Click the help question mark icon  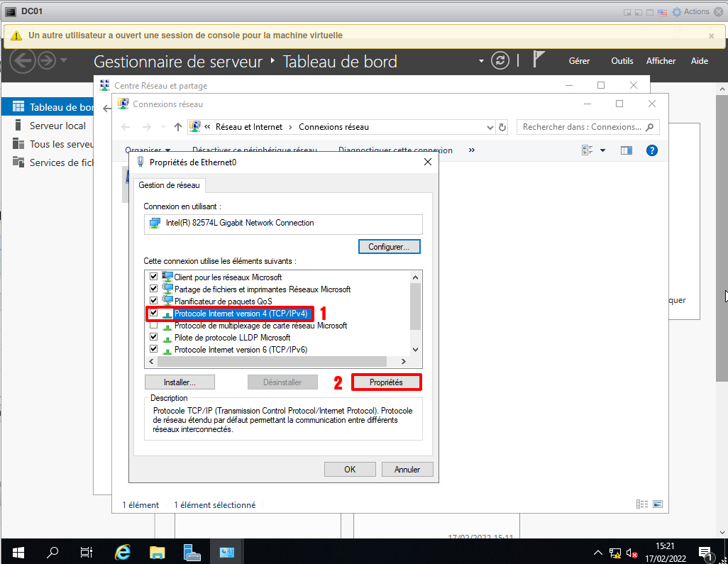tap(652, 150)
